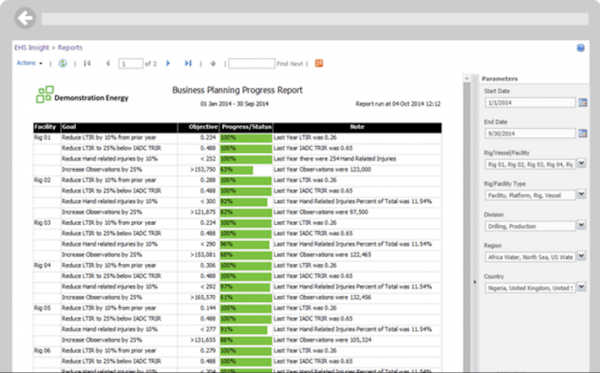Expand the Country dropdown
This screenshot has height=373, width=600.
tap(581, 287)
